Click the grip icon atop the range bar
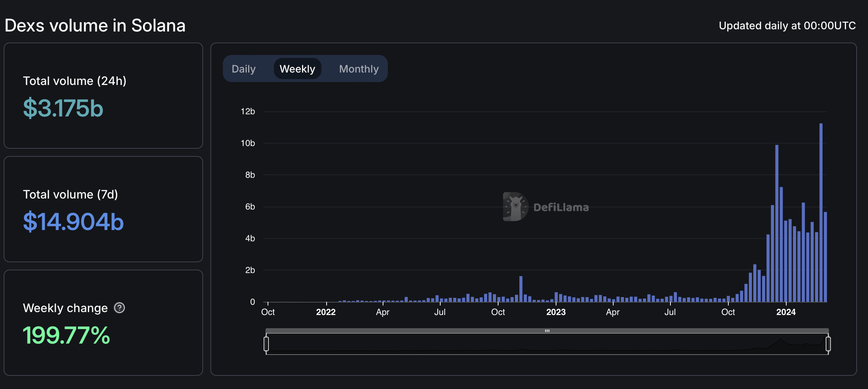The height and width of the screenshot is (389, 868). point(547,331)
